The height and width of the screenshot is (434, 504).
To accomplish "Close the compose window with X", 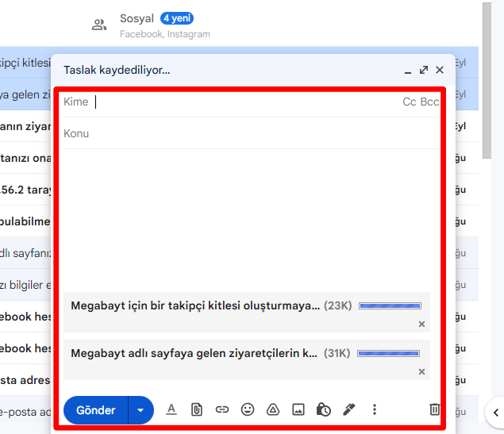I will (440, 70).
